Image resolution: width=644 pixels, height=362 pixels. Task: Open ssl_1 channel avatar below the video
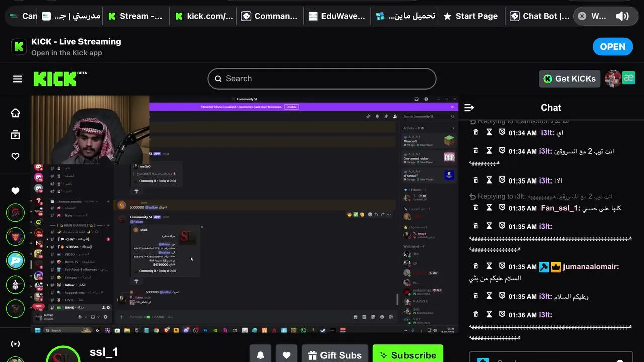tap(63, 353)
